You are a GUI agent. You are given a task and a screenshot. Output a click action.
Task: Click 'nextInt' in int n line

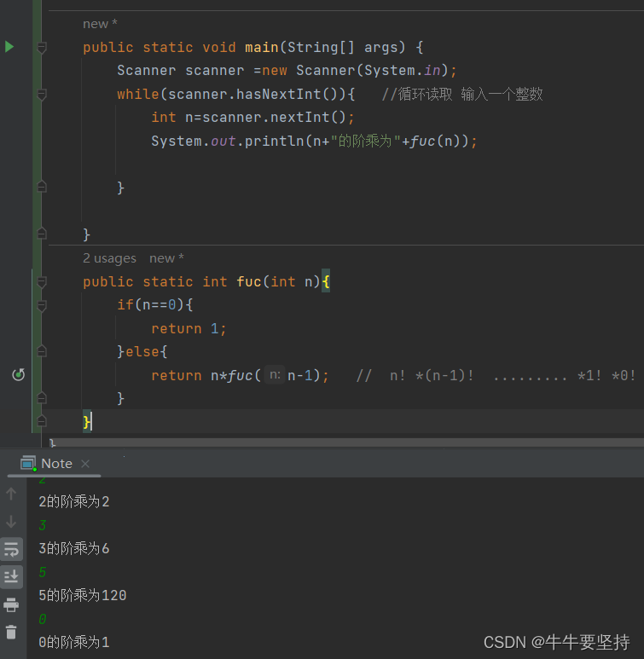tap(300, 118)
